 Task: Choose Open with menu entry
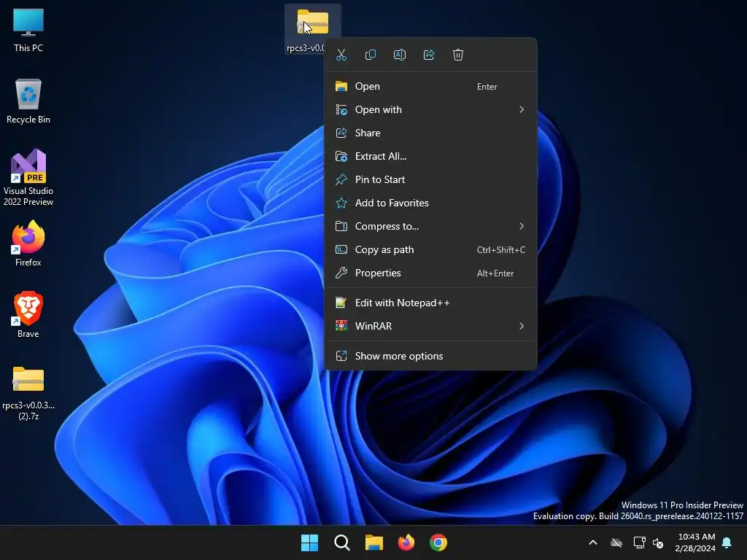tap(430, 109)
